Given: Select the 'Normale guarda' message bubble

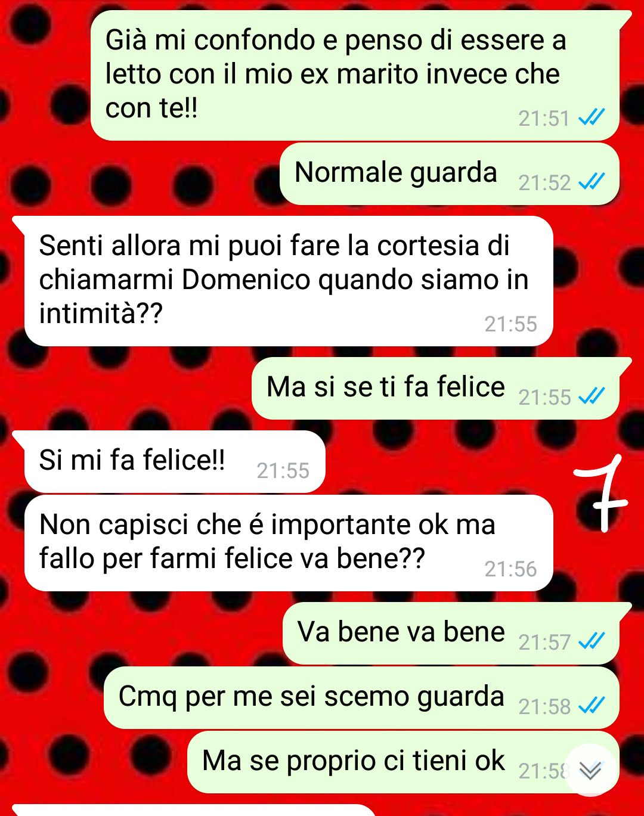Looking at the screenshot, I should tap(449, 173).
